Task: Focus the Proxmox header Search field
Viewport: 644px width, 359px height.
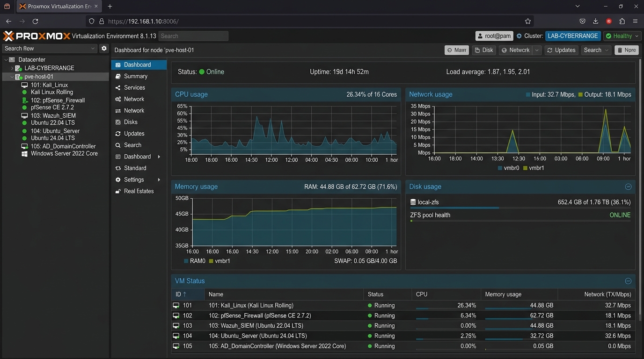Action: click(x=193, y=36)
